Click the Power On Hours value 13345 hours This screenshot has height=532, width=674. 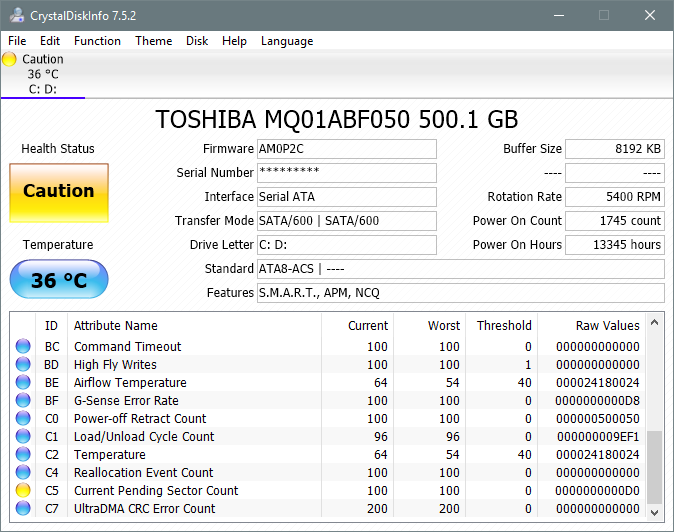click(615, 245)
